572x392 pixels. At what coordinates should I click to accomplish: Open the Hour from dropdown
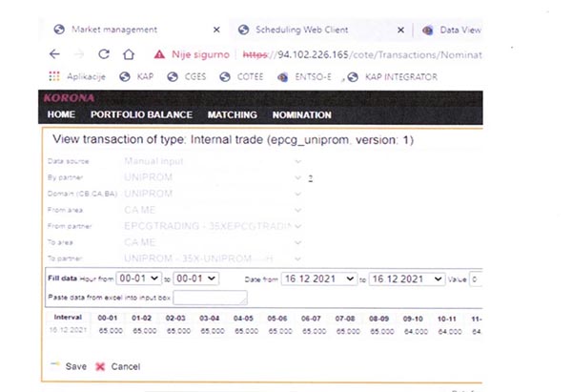click(x=139, y=278)
